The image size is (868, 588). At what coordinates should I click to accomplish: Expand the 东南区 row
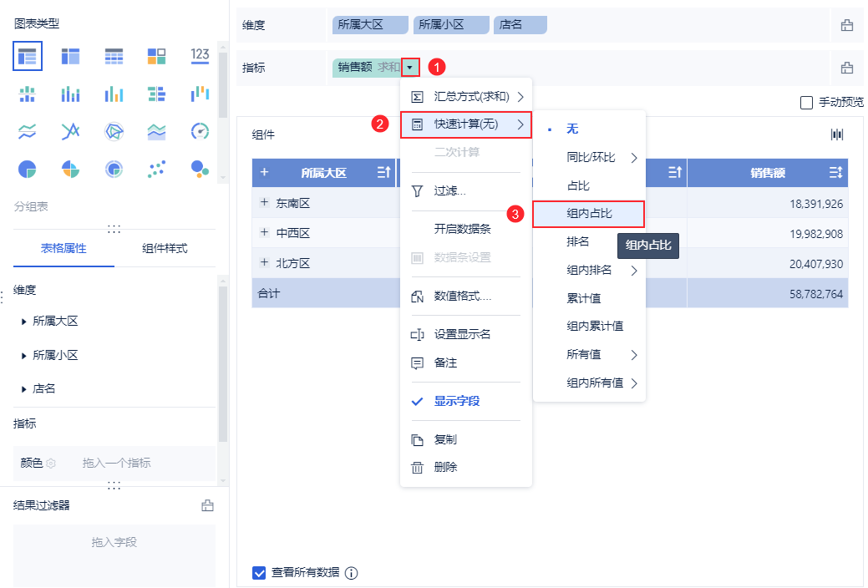[x=265, y=203]
